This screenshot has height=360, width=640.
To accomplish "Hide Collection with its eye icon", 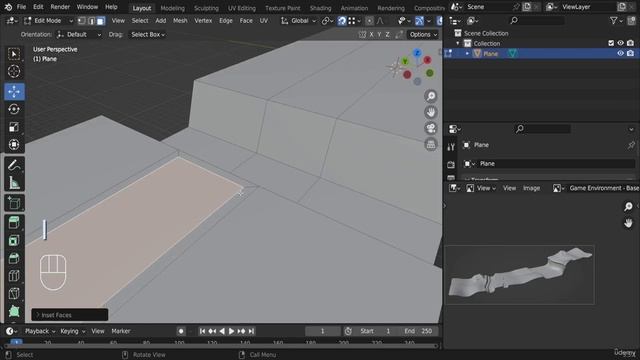I will (620, 43).
